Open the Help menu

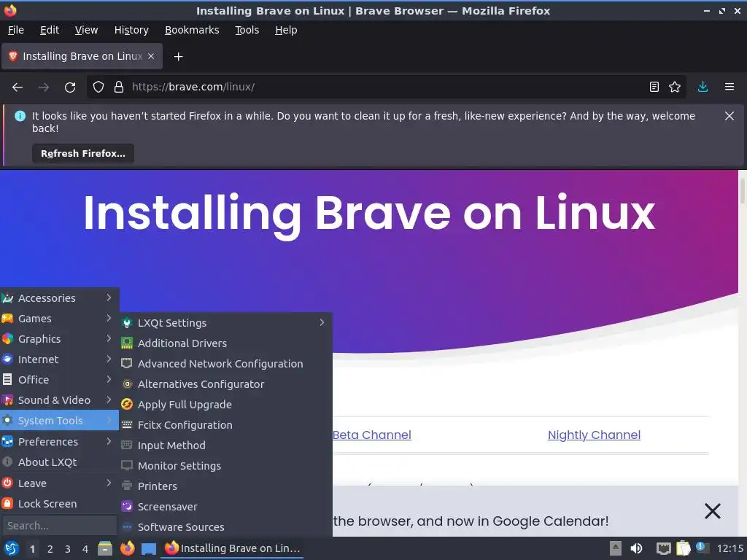(286, 30)
